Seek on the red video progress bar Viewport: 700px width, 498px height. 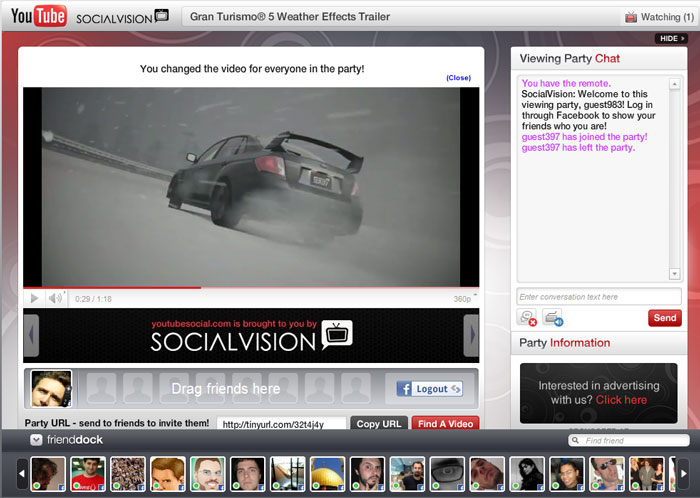(x=251, y=287)
